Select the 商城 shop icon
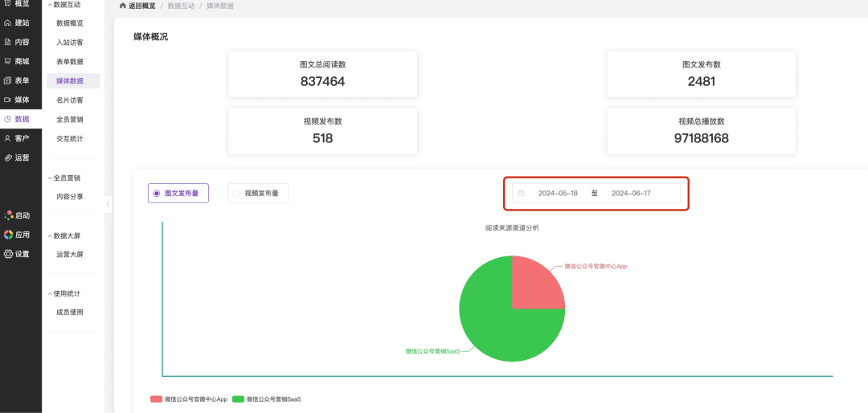This screenshot has height=413, width=868. click(x=8, y=61)
